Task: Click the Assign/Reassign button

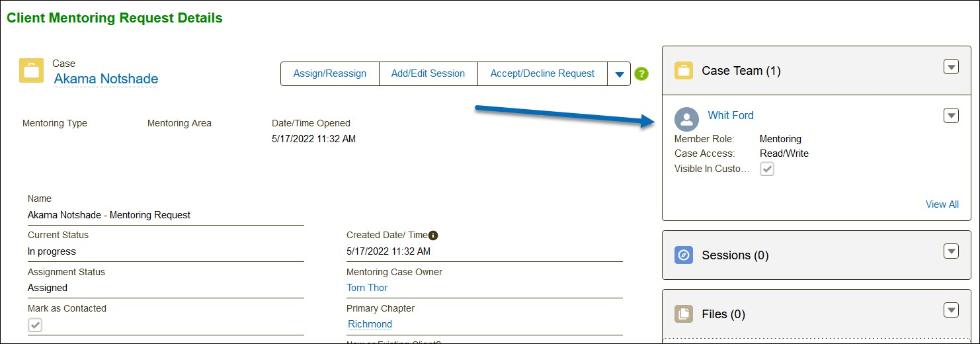Action: (330, 74)
